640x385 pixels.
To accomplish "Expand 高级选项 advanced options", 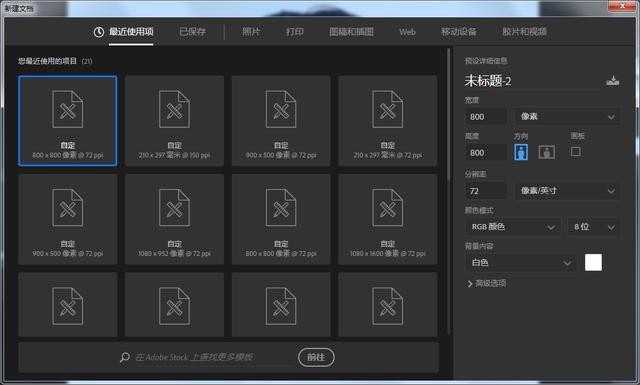I will [487, 283].
